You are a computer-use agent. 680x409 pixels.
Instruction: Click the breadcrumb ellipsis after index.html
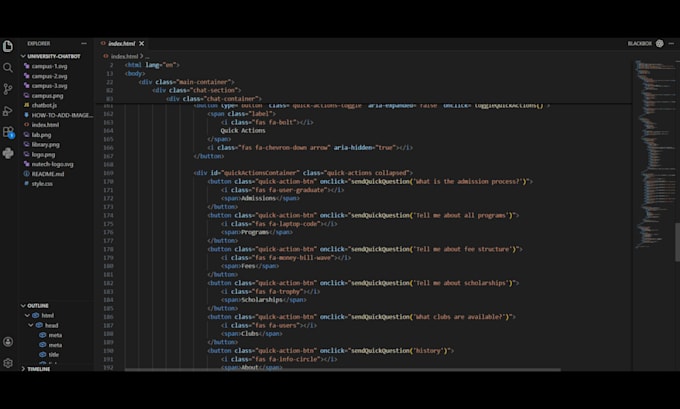pyautogui.click(x=147, y=56)
